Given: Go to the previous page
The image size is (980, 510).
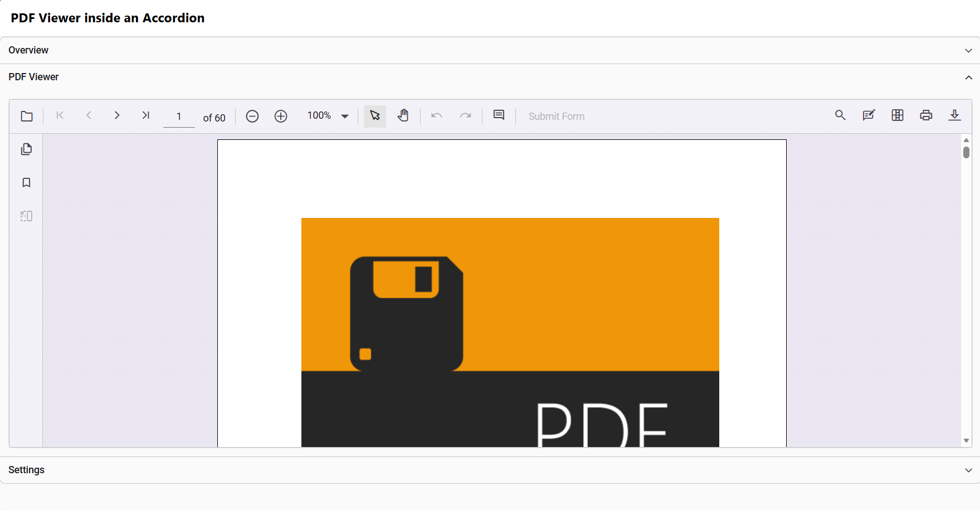Looking at the screenshot, I should tap(89, 115).
